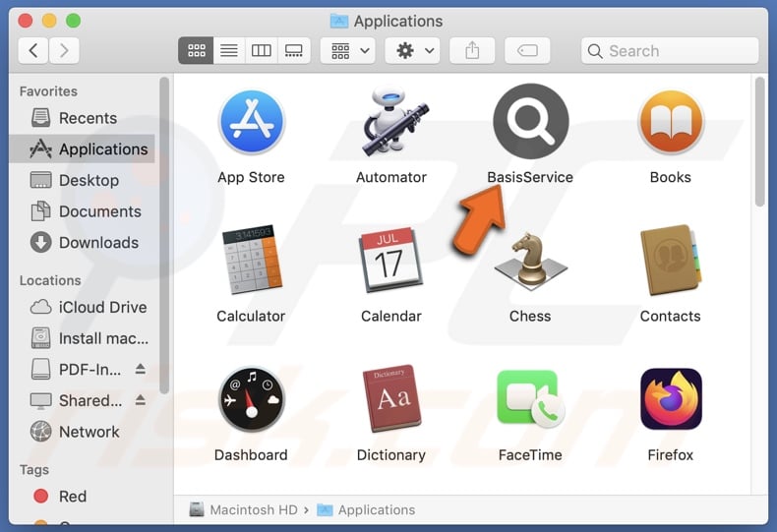Open the gear Action menu dropdown
The image size is (777, 532).
tap(413, 50)
